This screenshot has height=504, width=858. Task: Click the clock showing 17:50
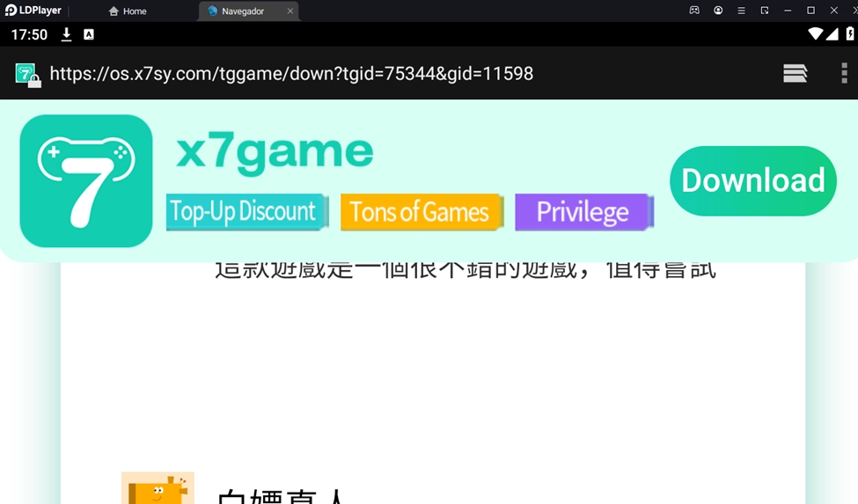tap(30, 34)
